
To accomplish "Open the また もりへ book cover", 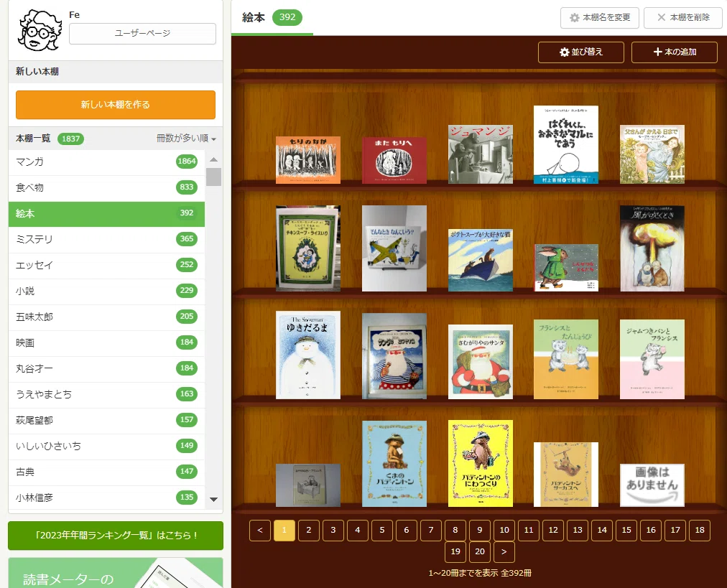I will point(394,160).
